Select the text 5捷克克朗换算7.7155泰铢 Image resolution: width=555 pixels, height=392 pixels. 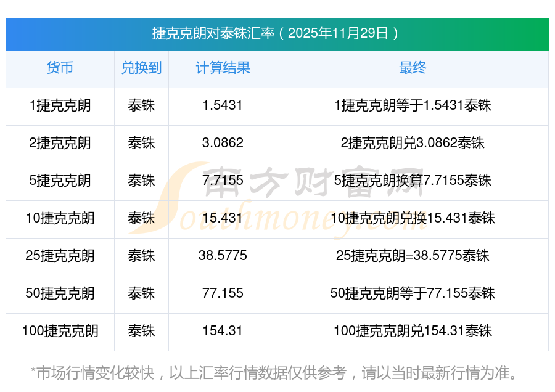413,181
